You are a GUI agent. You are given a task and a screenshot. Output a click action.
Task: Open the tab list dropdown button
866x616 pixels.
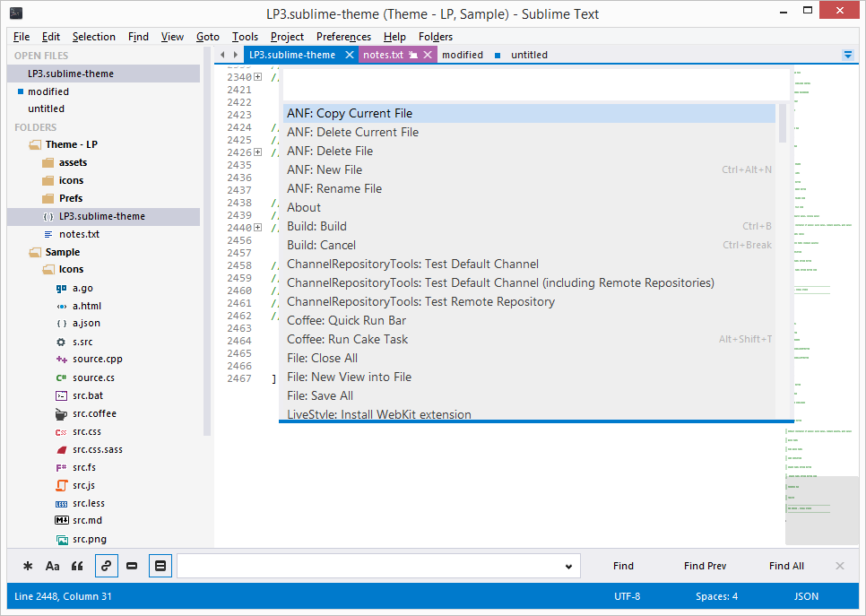[848, 55]
